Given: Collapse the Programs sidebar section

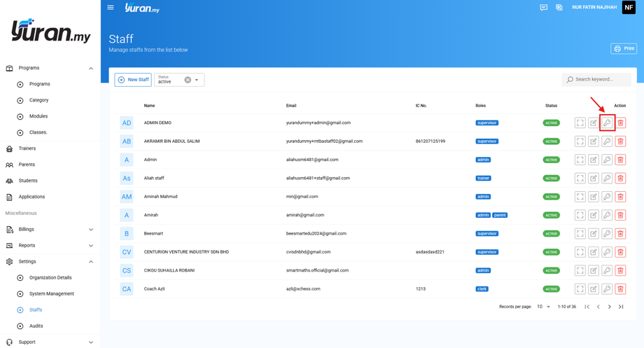Looking at the screenshot, I should [x=49, y=68].
